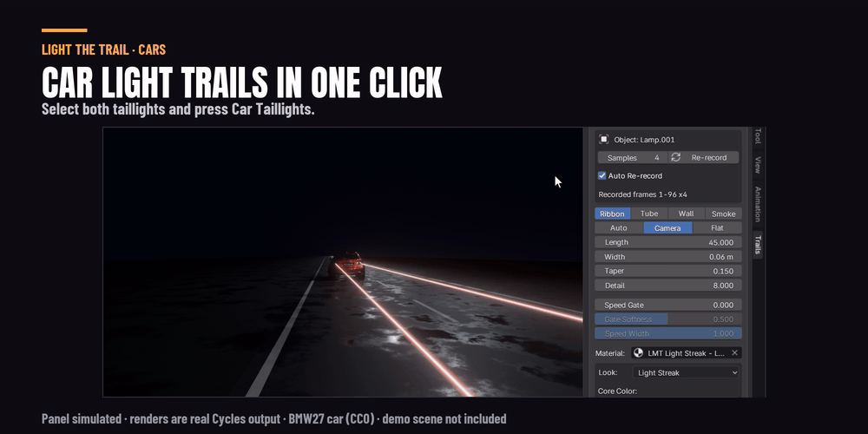Choose the Auto orientation mode
The width and height of the screenshot is (868, 434).
tap(619, 228)
